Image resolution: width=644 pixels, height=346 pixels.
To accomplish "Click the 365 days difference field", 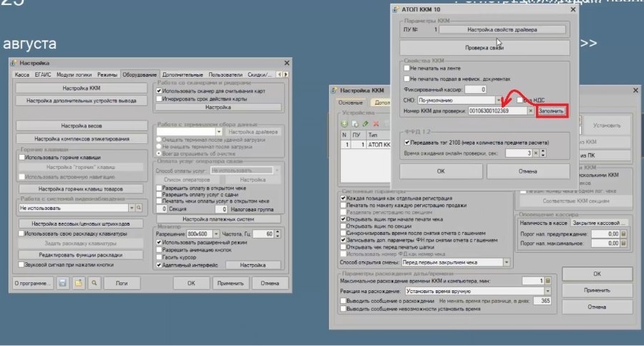I will coord(542,301).
